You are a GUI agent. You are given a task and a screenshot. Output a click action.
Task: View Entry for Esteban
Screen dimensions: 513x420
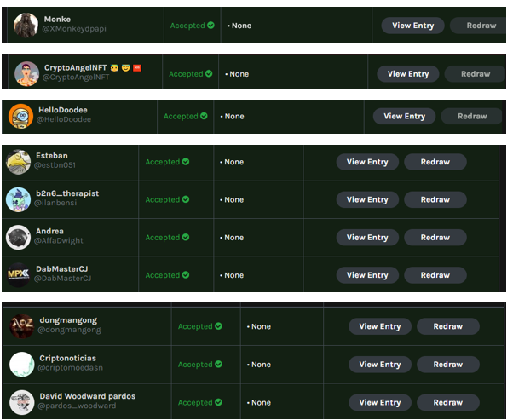click(367, 162)
